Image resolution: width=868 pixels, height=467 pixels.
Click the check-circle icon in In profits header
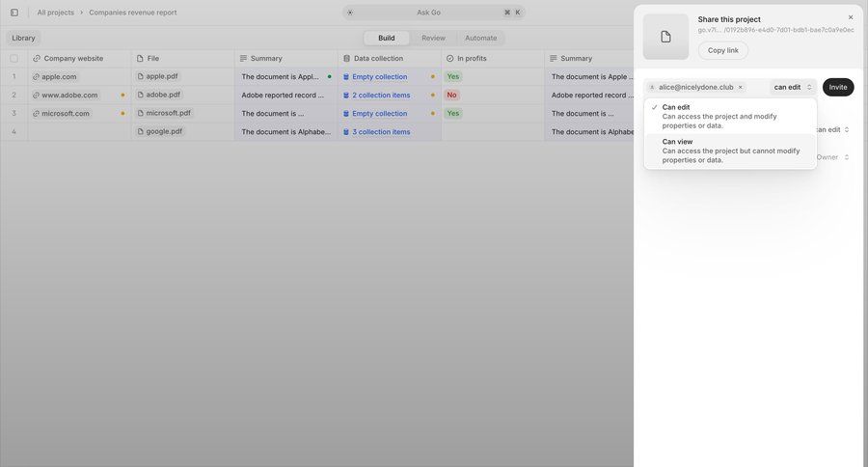point(450,58)
